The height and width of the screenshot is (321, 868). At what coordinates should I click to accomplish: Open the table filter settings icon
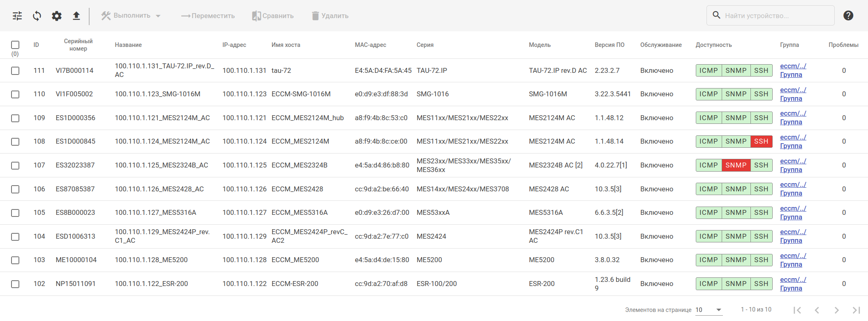pos(17,16)
